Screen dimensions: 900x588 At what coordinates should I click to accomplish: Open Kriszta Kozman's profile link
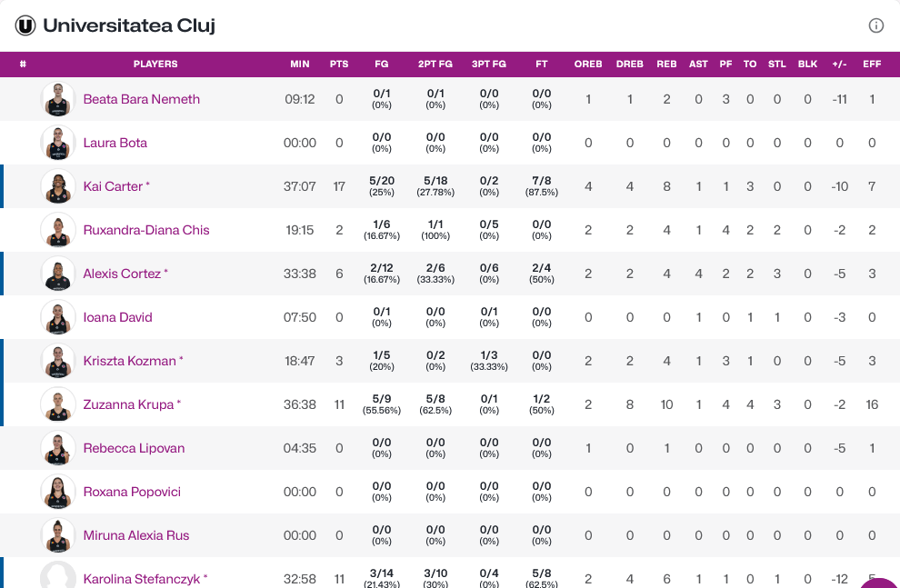[x=129, y=361]
